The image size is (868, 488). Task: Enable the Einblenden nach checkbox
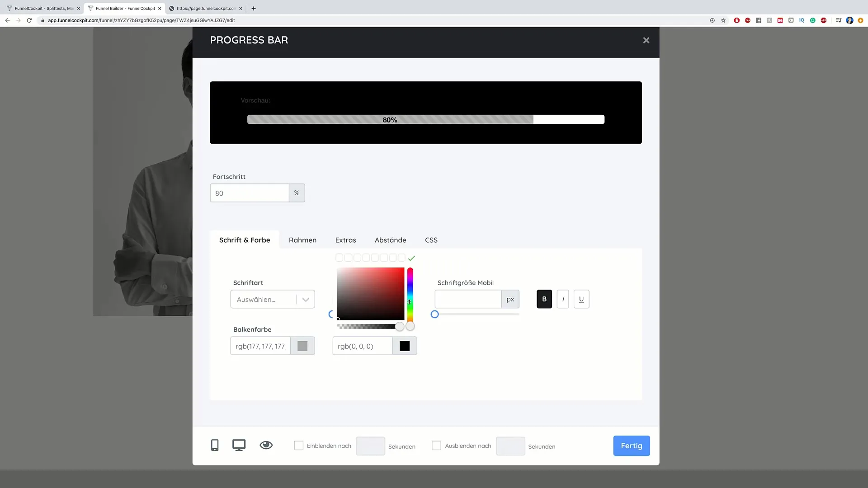[299, 446]
